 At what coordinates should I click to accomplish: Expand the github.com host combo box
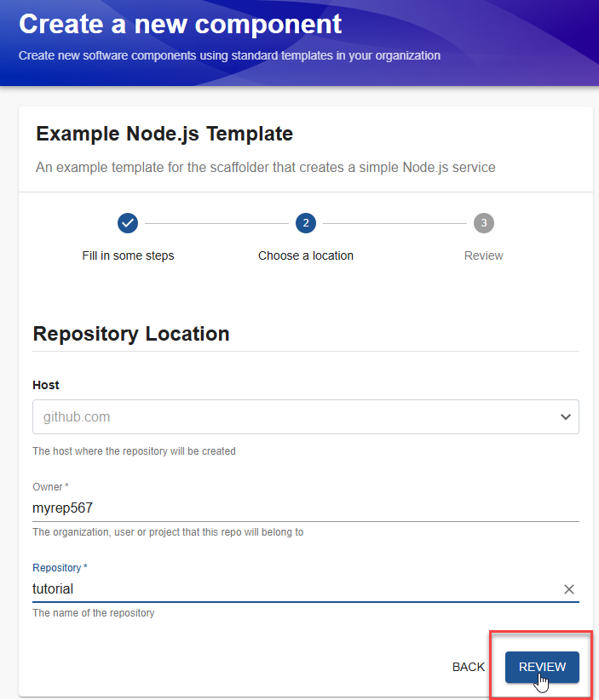306,416
